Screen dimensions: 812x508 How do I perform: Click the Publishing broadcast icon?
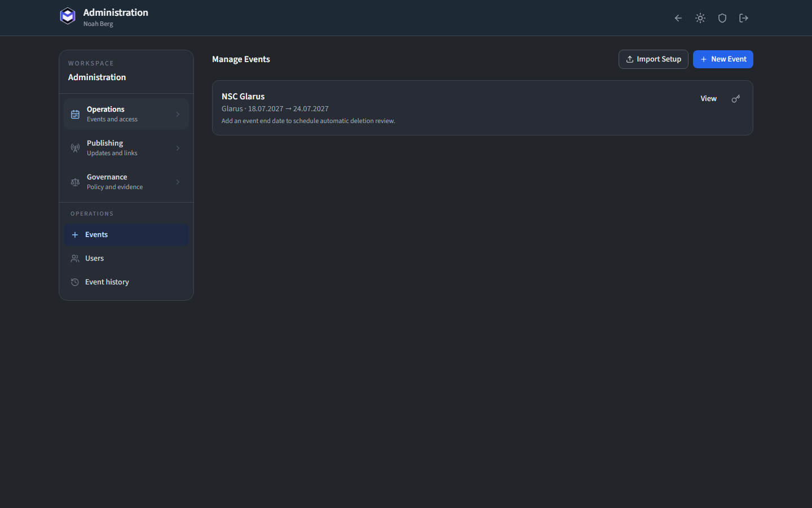click(75, 148)
